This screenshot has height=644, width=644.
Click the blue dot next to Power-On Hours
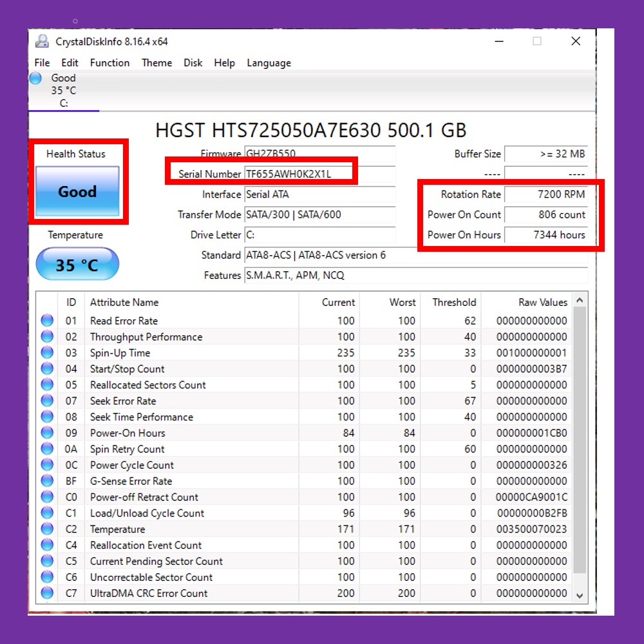46,433
